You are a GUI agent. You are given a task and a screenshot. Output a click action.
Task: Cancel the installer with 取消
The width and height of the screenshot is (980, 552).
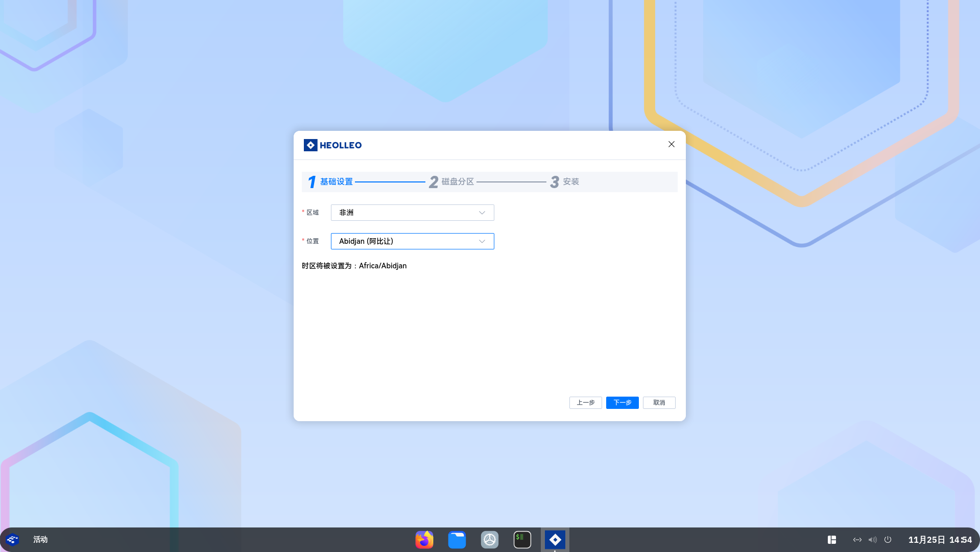tap(659, 403)
